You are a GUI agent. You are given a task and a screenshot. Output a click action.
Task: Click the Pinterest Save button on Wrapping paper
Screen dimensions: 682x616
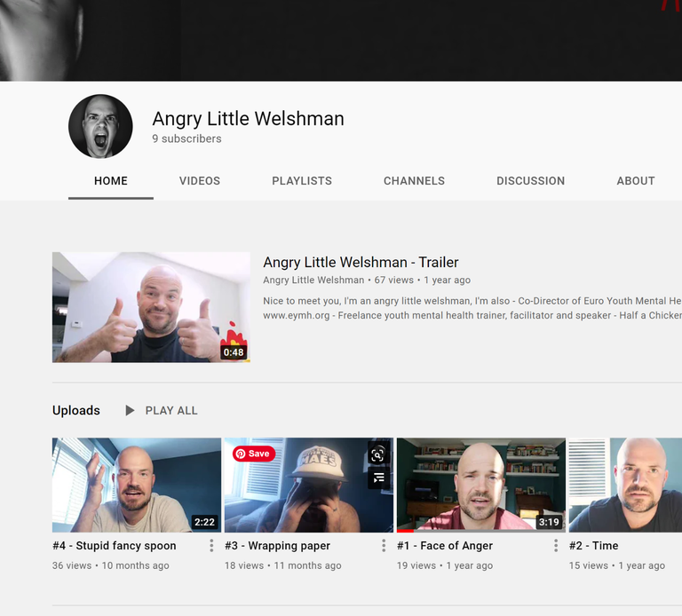click(x=254, y=454)
